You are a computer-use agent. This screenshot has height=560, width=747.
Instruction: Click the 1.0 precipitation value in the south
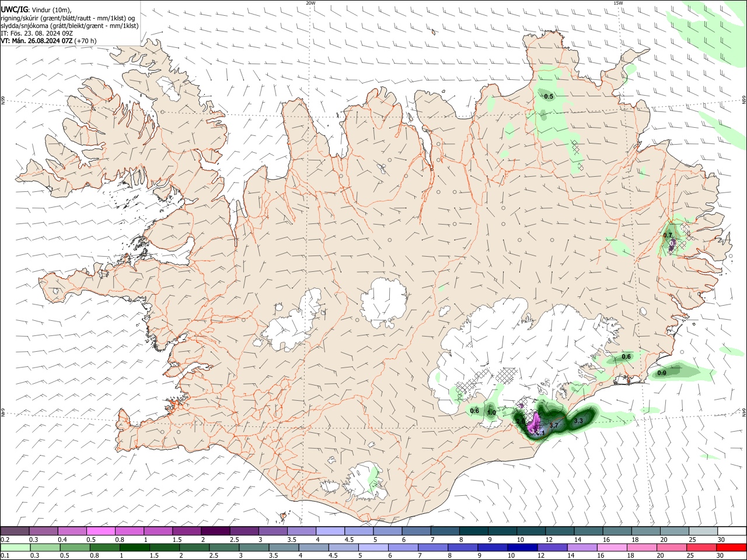491,412
